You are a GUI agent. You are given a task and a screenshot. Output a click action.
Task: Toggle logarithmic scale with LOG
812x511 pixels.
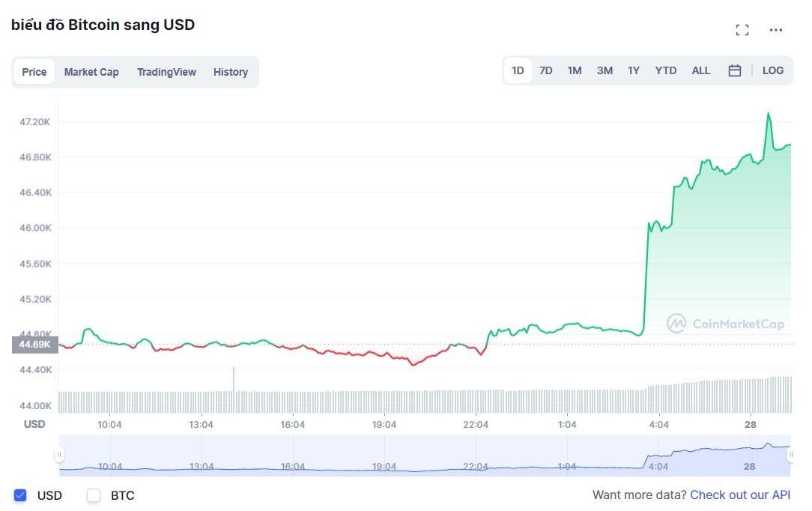click(x=772, y=70)
